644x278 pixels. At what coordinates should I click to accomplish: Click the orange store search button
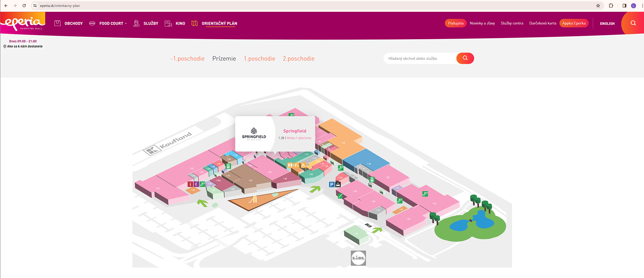[x=465, y=58]
